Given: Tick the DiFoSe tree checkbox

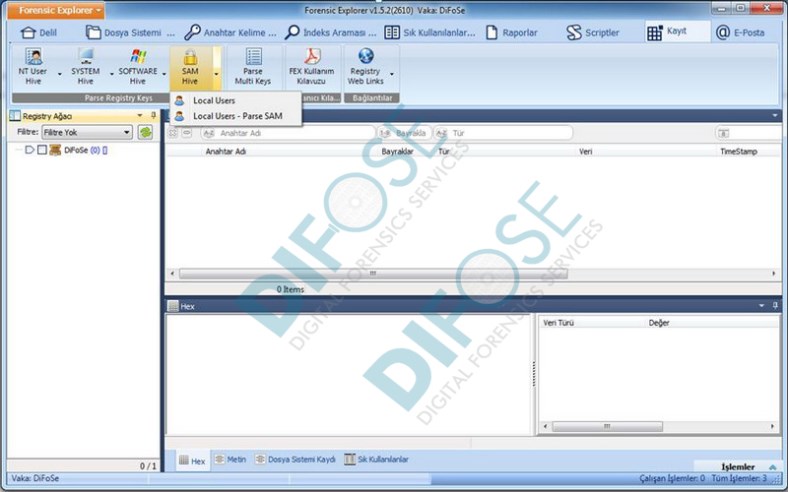Looking at the screenshot, I should coord(42,150).
